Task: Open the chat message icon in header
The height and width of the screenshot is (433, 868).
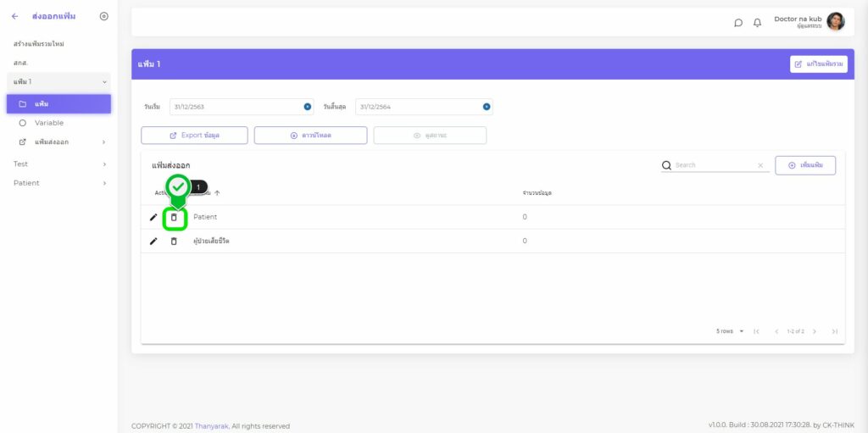Action: pyautogui.click(x=738, y=23)
